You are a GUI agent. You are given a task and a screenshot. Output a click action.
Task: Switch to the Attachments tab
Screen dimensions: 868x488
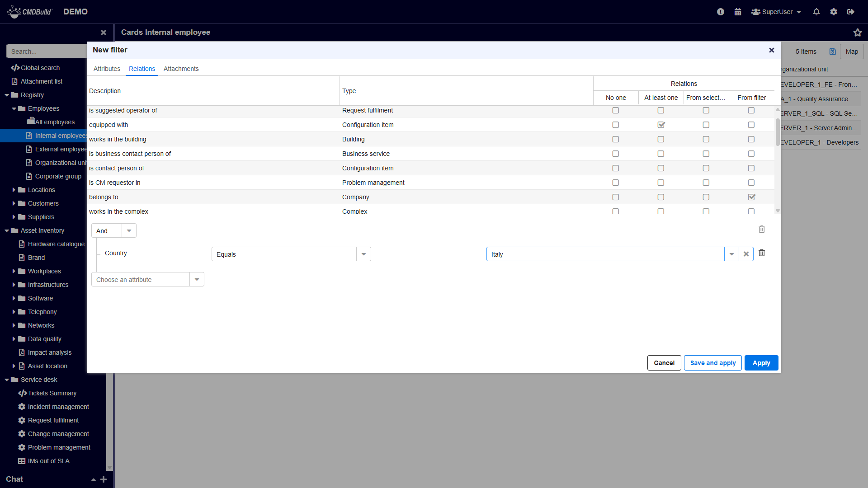[x=181, y=69]
